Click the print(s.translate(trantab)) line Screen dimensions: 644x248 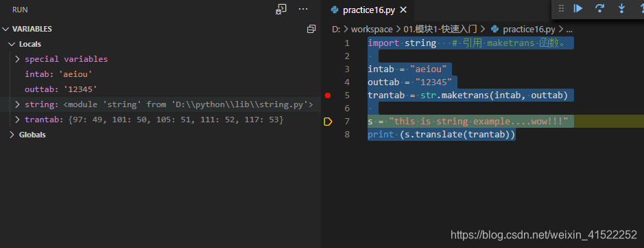coord(442,135)
